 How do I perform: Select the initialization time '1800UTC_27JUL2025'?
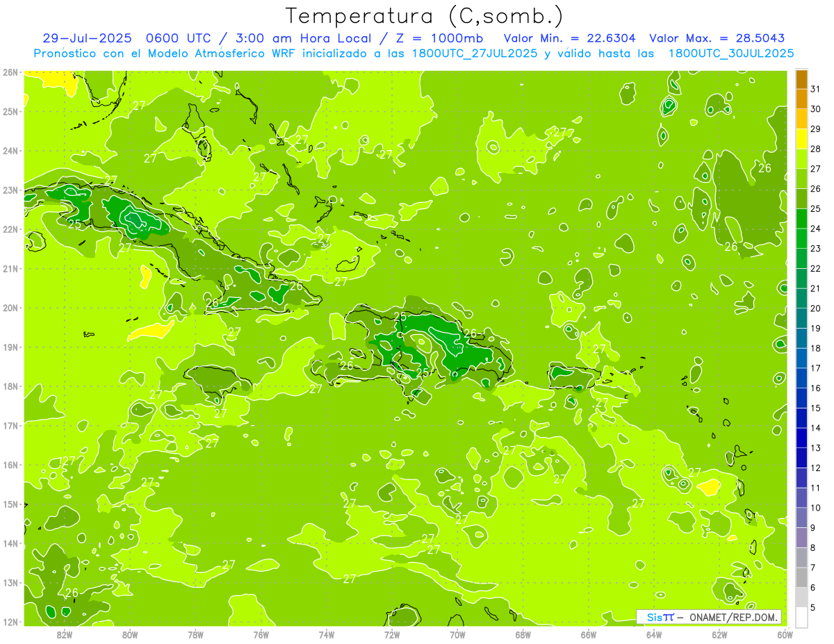(x=473, y=53)
